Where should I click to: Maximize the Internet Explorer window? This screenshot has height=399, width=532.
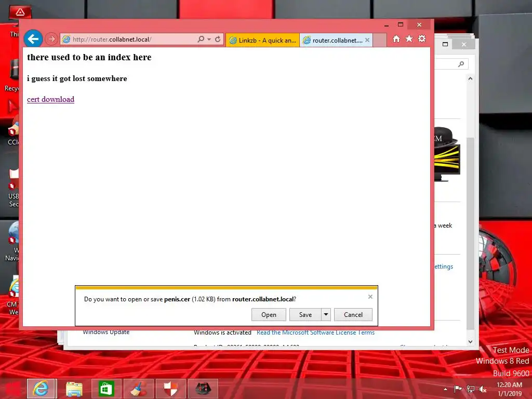[x=401, y=24]
